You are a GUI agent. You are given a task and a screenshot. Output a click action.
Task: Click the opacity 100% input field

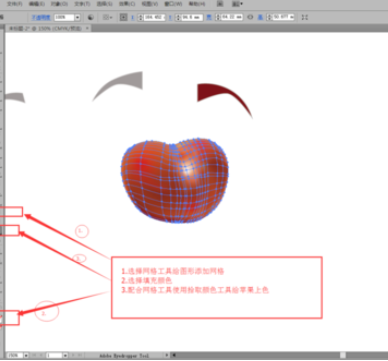click(x=64, y=17)
